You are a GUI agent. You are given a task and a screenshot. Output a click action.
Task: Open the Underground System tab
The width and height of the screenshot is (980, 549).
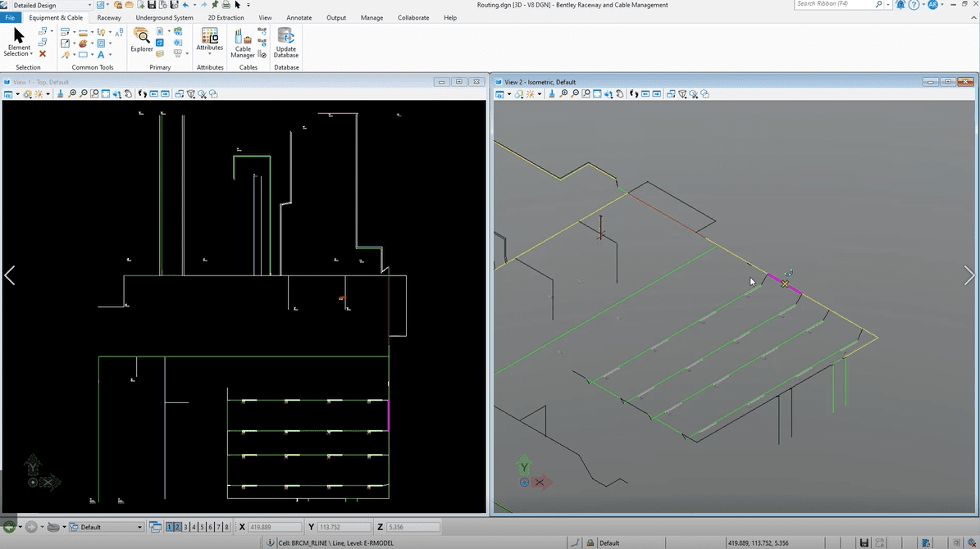[x=165, y=17]
